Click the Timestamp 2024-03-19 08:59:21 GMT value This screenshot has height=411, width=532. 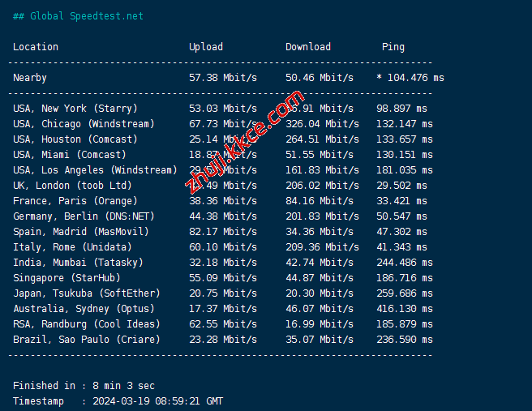[158, 401]
